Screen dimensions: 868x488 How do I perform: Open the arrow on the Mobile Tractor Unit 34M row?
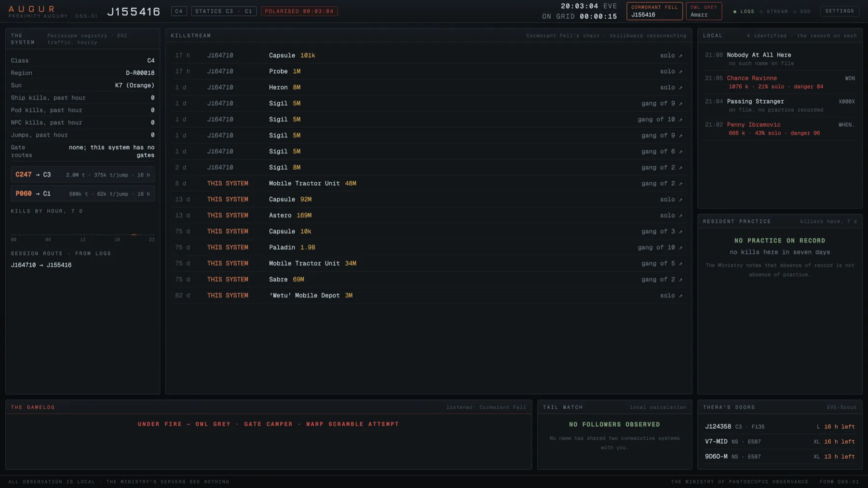pos(680,264)
